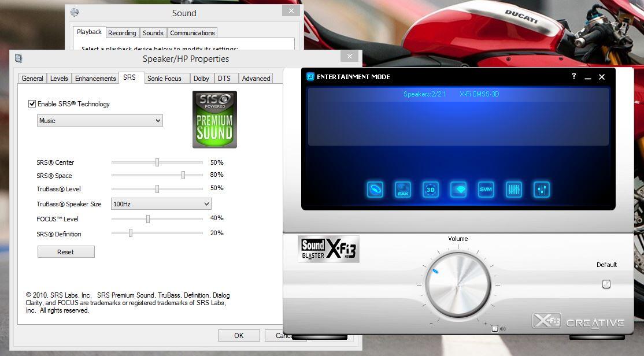644x356 pixels.
Task: Toggle the Default checkbox in Creative panel
Action: [606, 284]
